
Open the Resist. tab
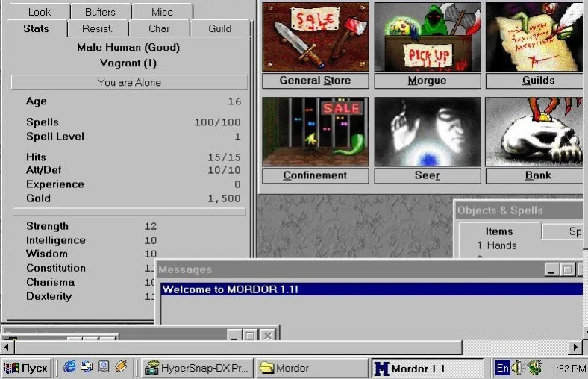[x=98, y=28]
